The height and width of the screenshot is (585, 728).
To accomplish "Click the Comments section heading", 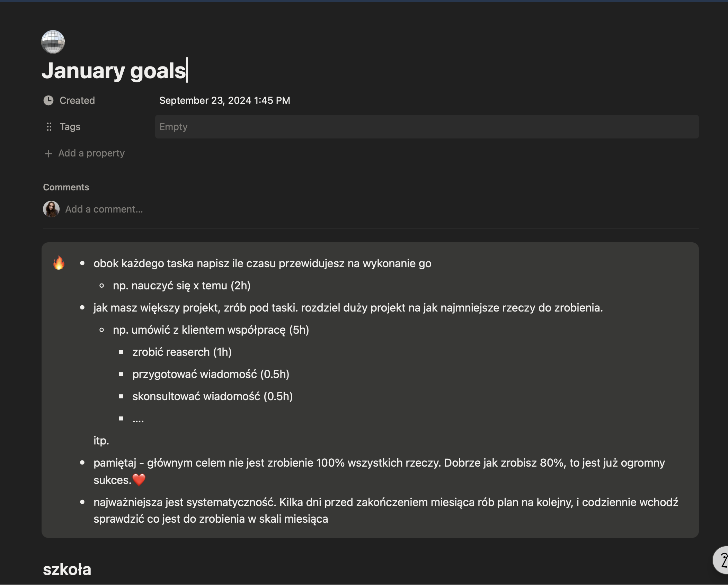I will (66, 187).
